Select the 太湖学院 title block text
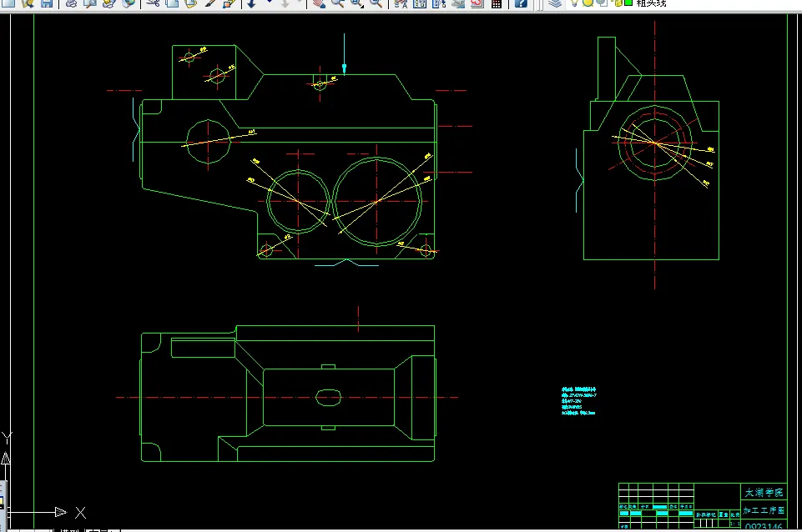The height and width of the screenshot is (532, 802). click(764, 493)
